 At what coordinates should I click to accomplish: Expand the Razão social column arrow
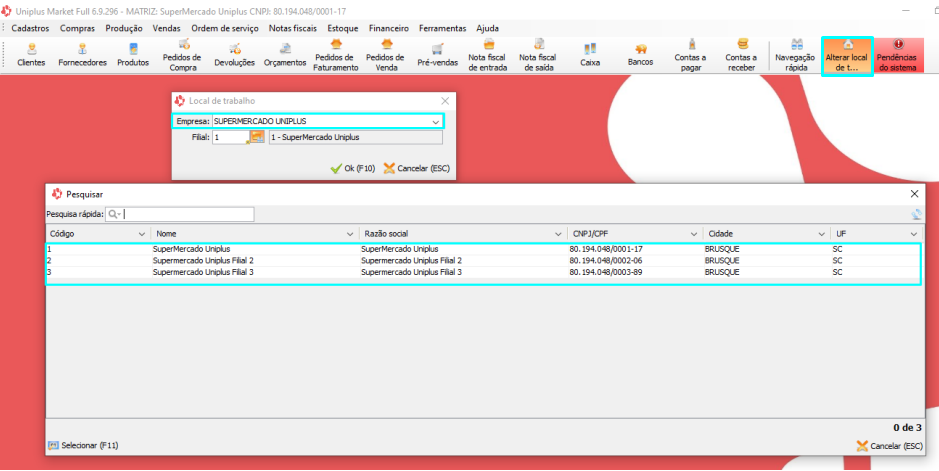[x=558, y=234]
